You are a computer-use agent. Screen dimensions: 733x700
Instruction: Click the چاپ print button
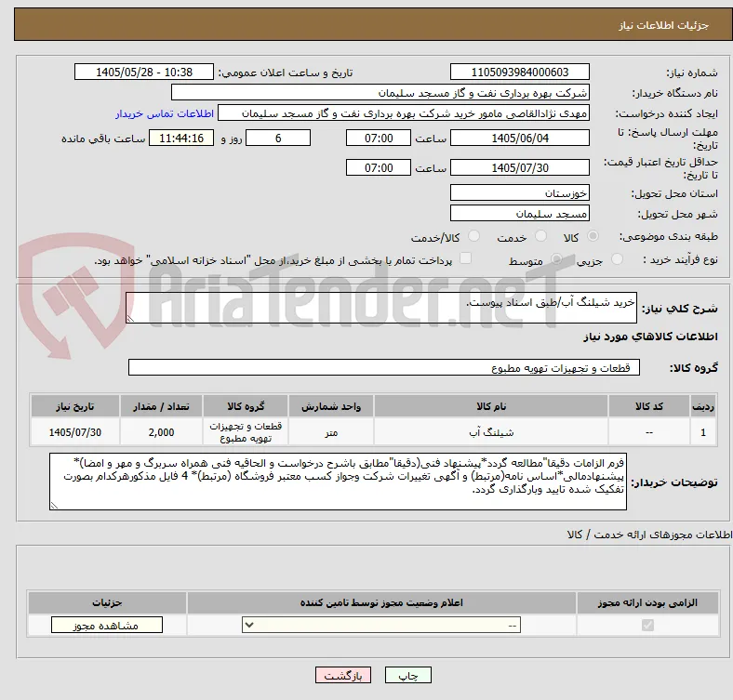[x=407, y=675]
